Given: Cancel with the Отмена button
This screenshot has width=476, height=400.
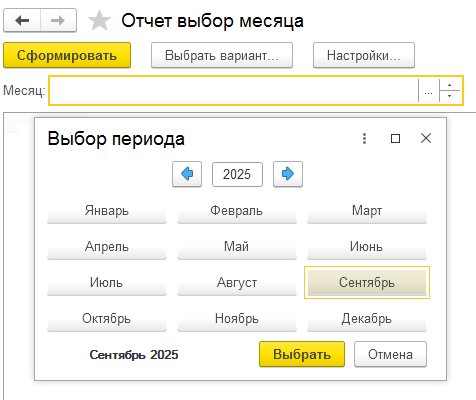Looking at the screenshot, I should (390, 354).
